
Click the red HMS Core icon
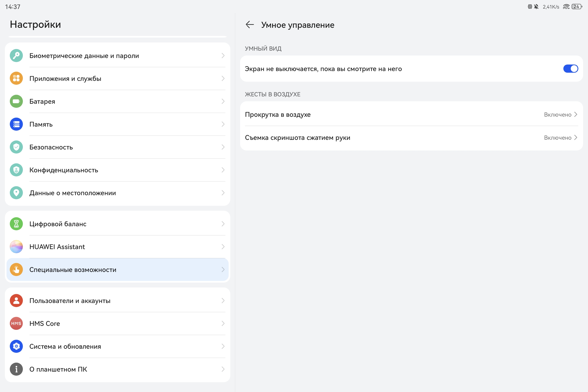16,323
